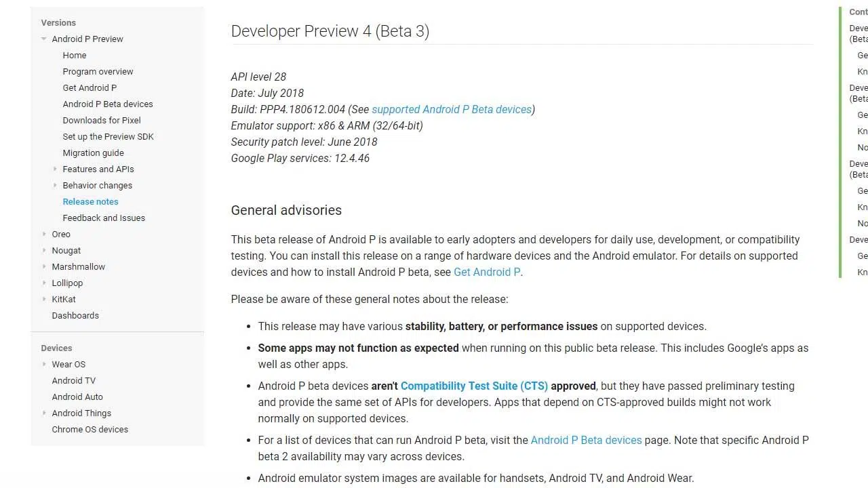This screenshot has height=488, width=868.
Task: Expand the Lollipop version arrow
Action: 44,283
